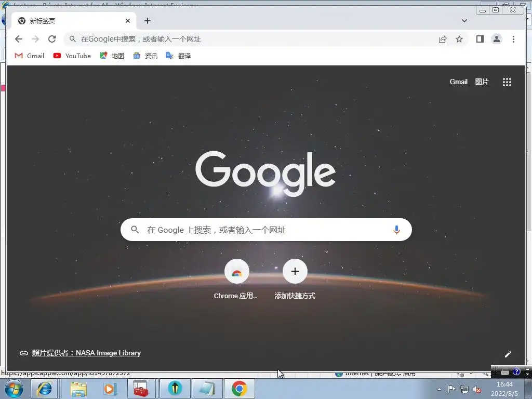The width and height of the screenshot is (532, 399).
Task: Customize page with the pencil icon
Action: click(x=508, y=354)
